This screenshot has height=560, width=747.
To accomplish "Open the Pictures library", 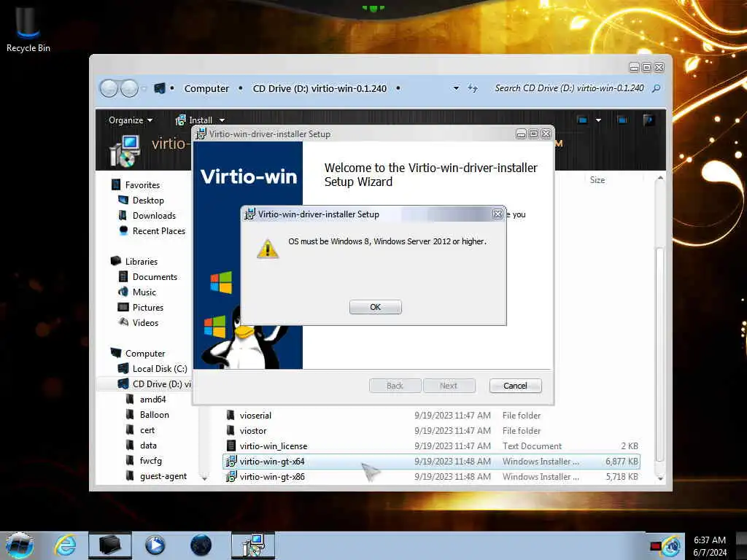I will (x=147, y=307).
